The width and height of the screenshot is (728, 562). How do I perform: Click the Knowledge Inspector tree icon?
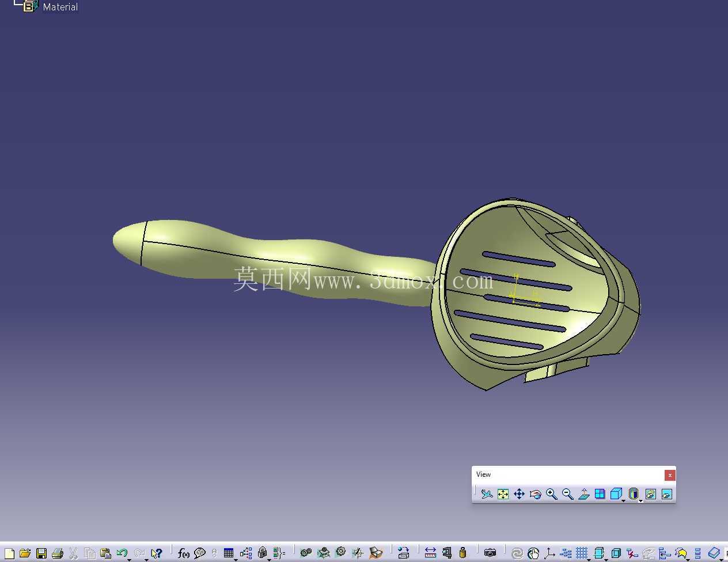click(x=246, y=553)
